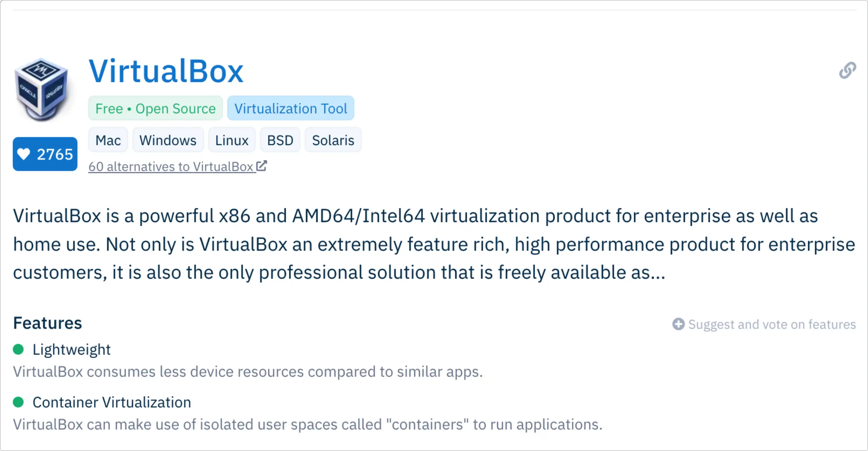This screenshot has width=868, height=451.
Task: Choose the Windows platform tag
Action: (x=168, y=140)
